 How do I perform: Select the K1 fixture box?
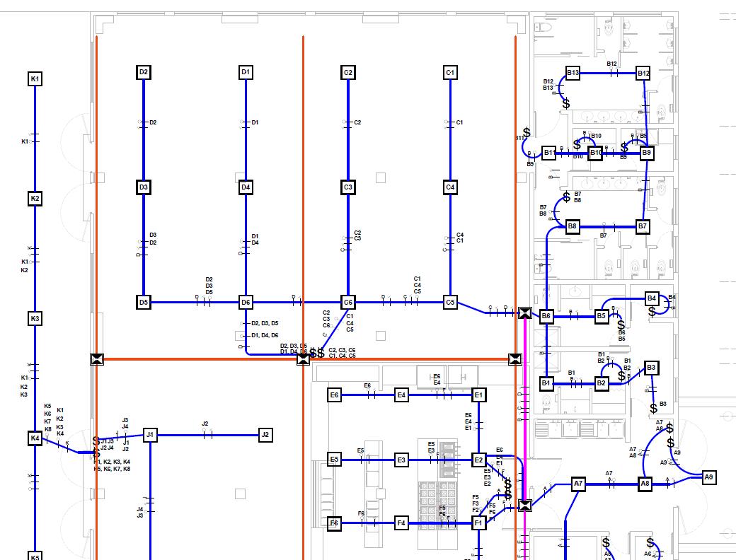[x=35, y=78]
